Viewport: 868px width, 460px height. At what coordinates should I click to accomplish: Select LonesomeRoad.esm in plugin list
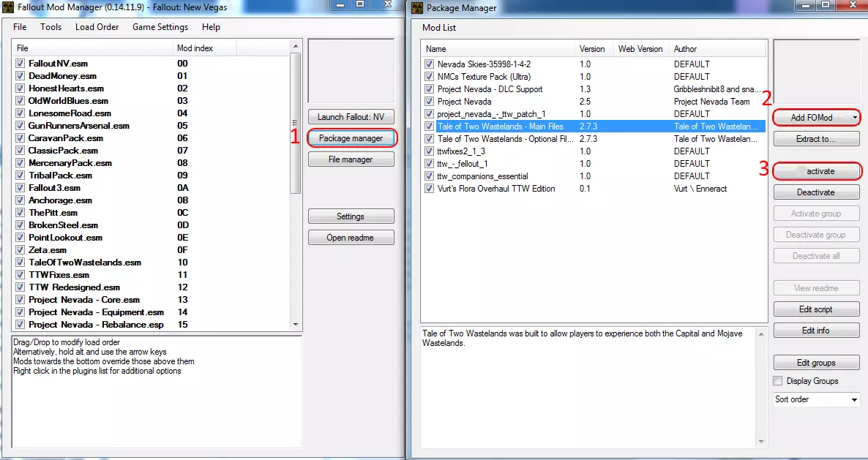tap(70, 113)
